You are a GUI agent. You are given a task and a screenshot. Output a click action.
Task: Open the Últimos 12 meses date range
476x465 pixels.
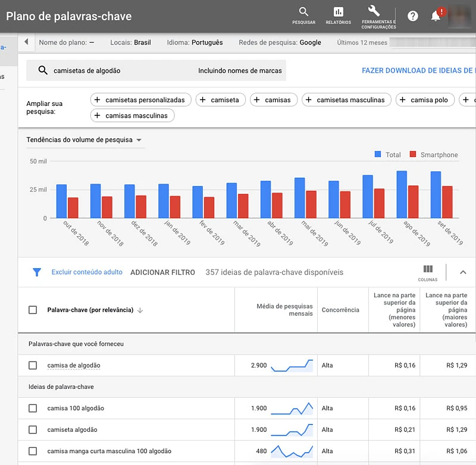pyautogui.click(x=362, y=42)
